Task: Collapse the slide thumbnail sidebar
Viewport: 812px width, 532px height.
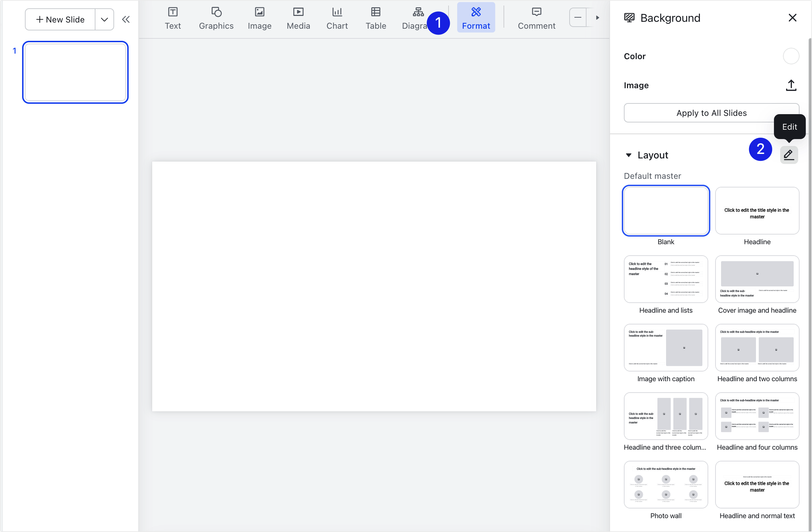Action: [126, 19]
